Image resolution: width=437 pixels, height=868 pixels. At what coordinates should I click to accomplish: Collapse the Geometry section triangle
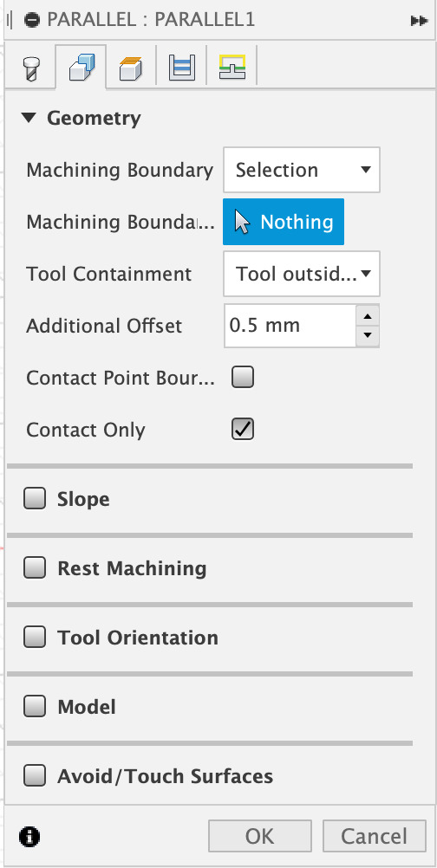coord(29,117)
